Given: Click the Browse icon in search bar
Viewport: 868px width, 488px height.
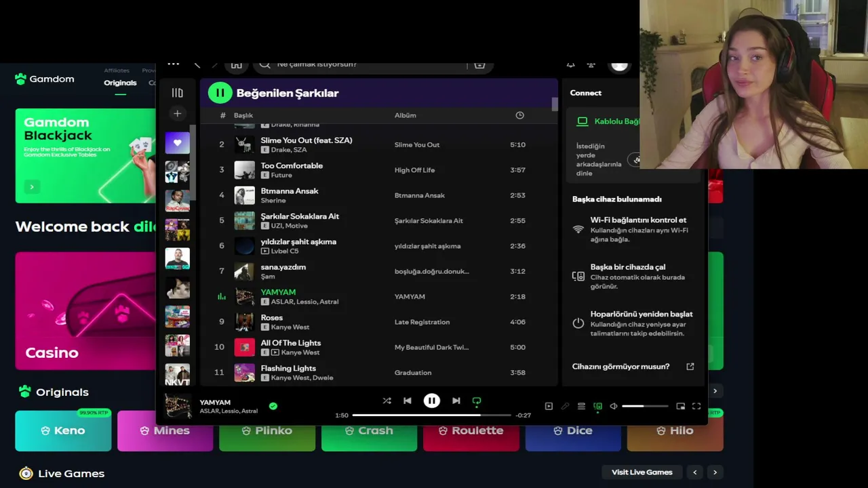Looking at the screenshot, I should (x=479, y=64).
